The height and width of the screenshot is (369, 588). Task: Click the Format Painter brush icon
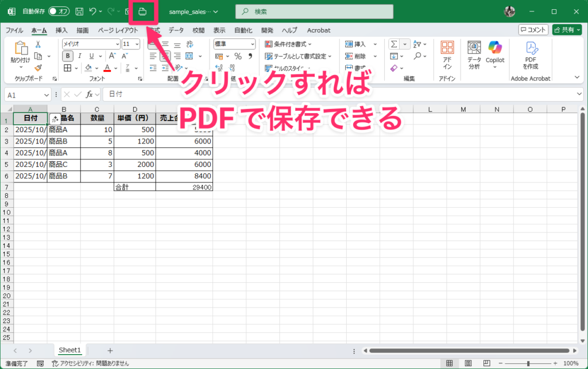point(38,68)
